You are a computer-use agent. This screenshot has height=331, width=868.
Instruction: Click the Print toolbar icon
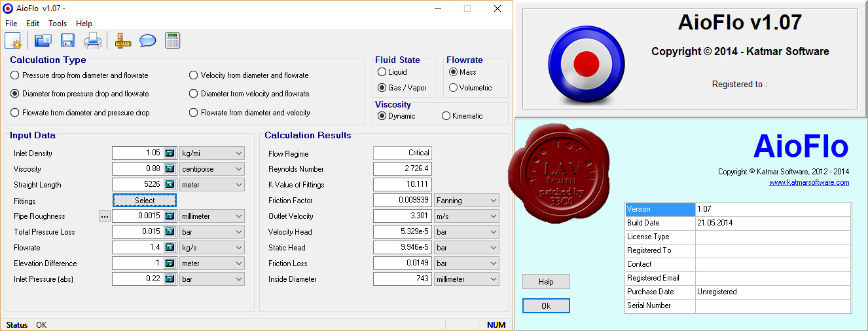tap(93, 41)
